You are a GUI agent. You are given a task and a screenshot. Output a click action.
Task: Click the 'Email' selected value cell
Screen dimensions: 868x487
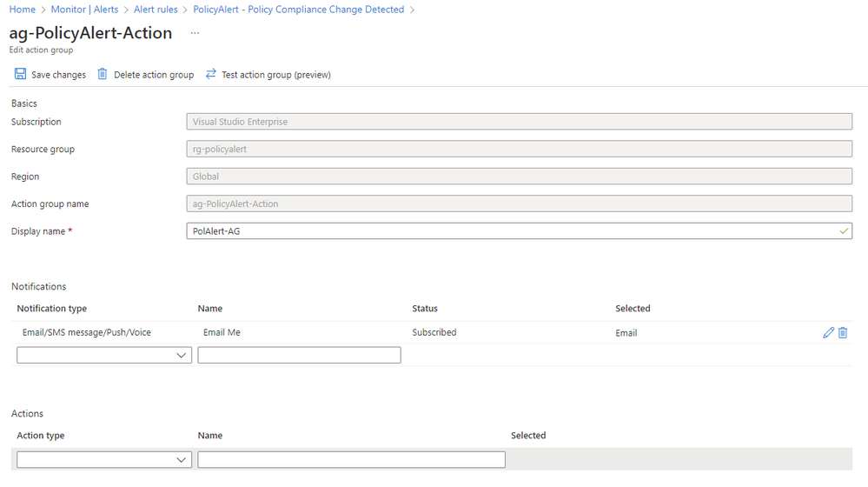(626, 333)
